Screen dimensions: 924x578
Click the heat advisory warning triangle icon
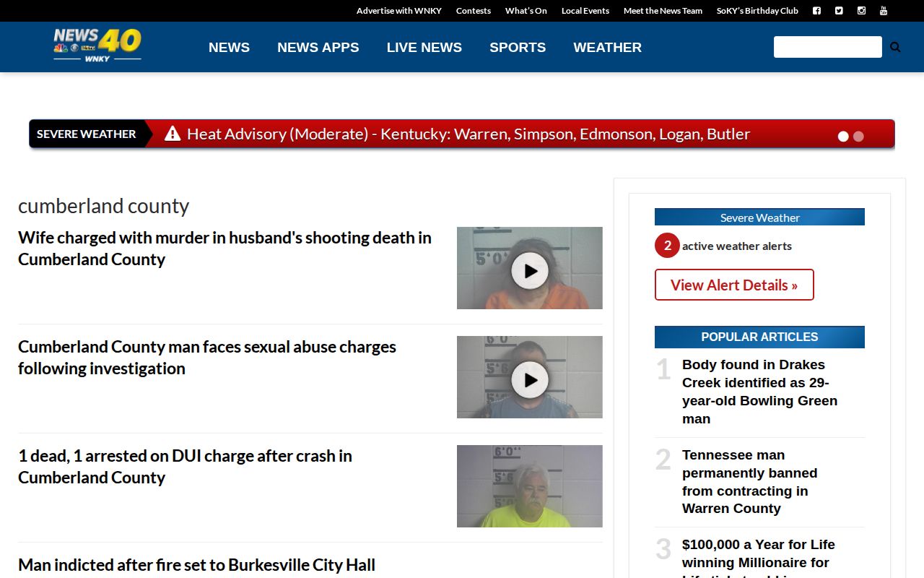172,134
